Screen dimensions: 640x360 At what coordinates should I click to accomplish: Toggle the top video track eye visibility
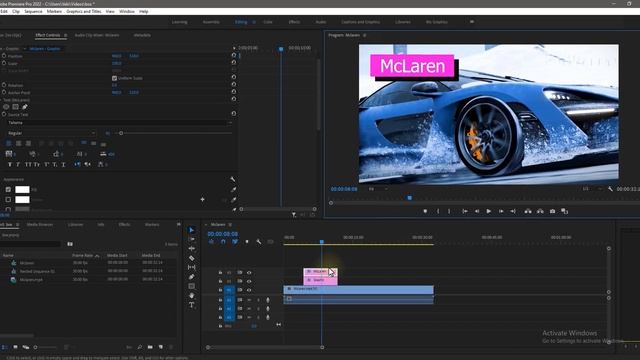tap(249, 272)
